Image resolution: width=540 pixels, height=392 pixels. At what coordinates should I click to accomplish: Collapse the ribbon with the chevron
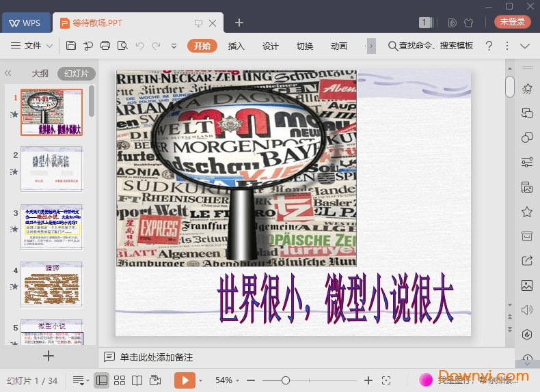[x=525, y=46]
